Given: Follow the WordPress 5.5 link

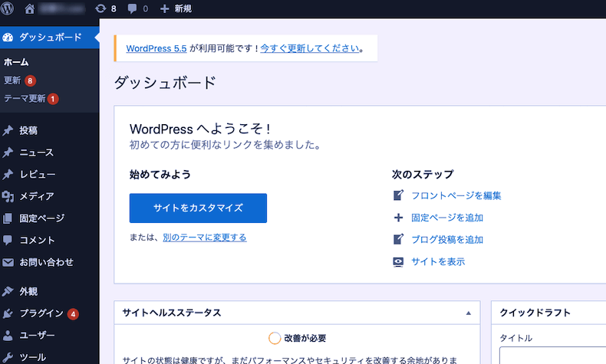Looking at the screenshot, I should [x=156, y=48].
